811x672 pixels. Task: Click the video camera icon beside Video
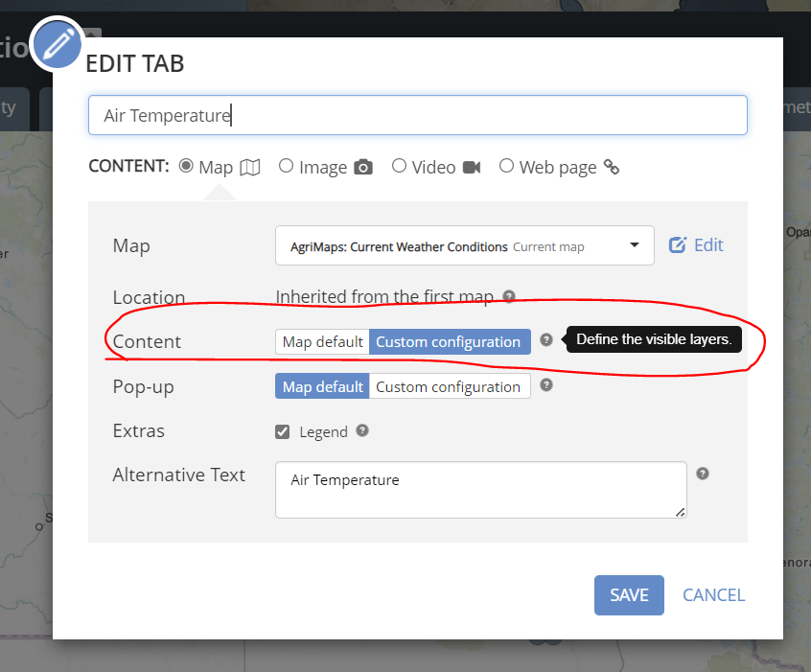click(x=472, y=167)
